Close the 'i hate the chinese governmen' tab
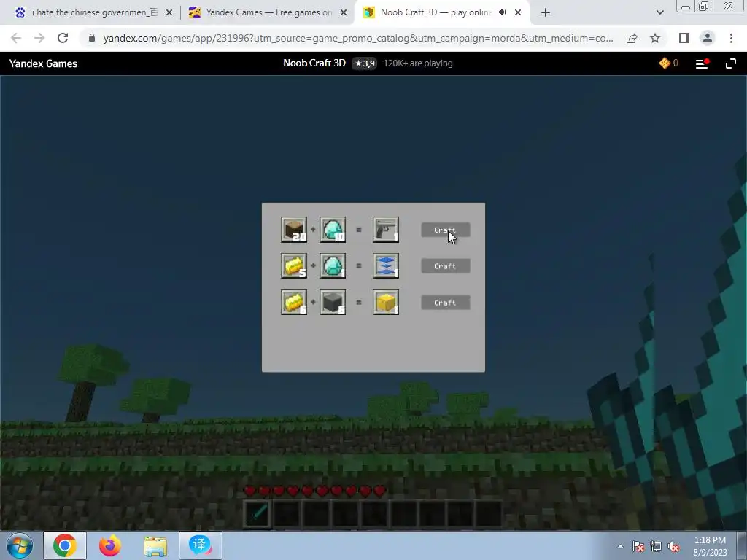747x560 pixels. [x=169, y=13]
